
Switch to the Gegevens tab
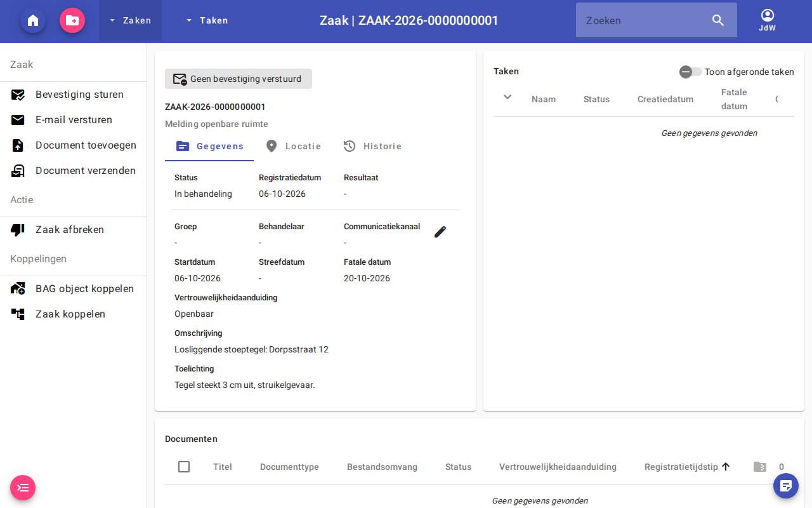click(x=209, y=146)
